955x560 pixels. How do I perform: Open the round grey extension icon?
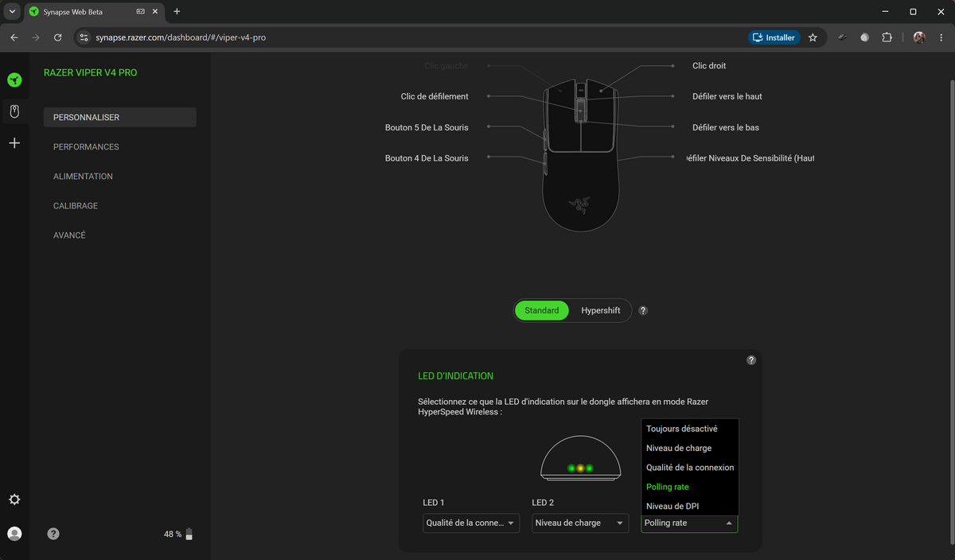click(x=865, y=37)
